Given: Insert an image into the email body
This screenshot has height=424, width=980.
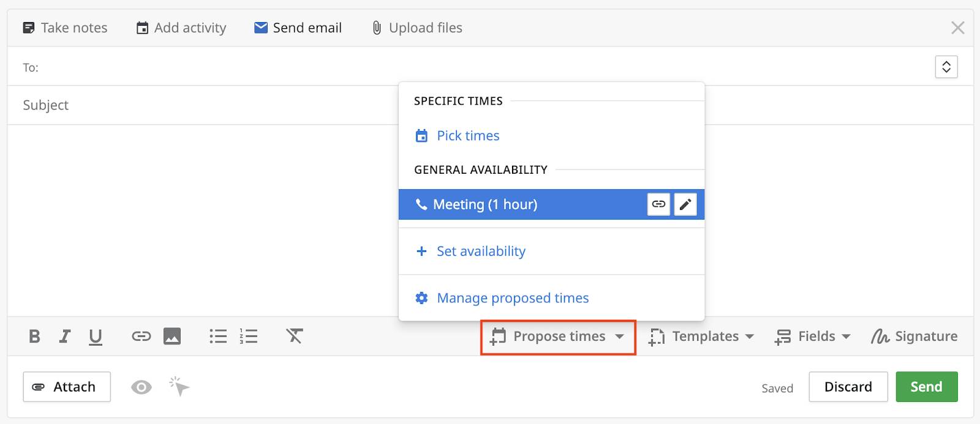Looking at the screenshot, I should 172,336.
